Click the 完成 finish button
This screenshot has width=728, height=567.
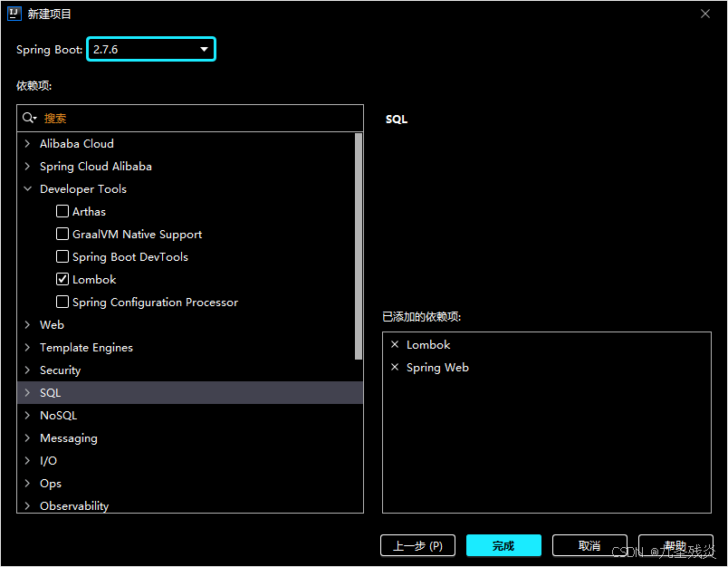(x=503, y=545)
